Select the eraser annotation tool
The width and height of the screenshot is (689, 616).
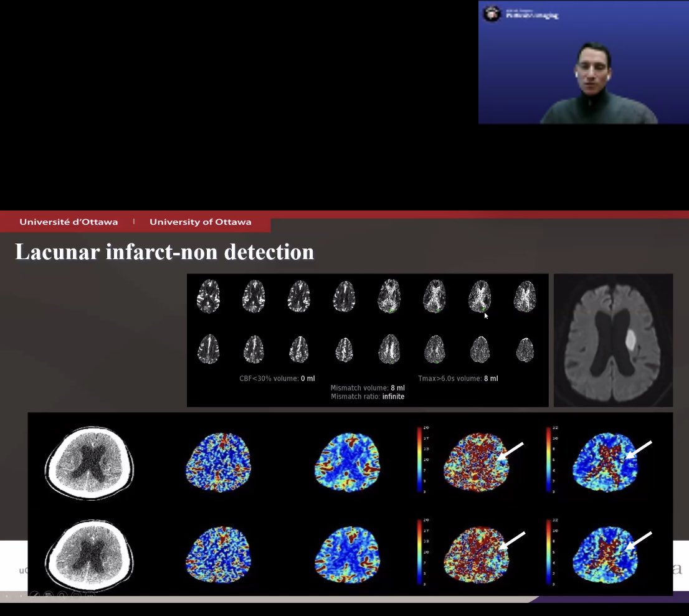(x=76, y=595)
